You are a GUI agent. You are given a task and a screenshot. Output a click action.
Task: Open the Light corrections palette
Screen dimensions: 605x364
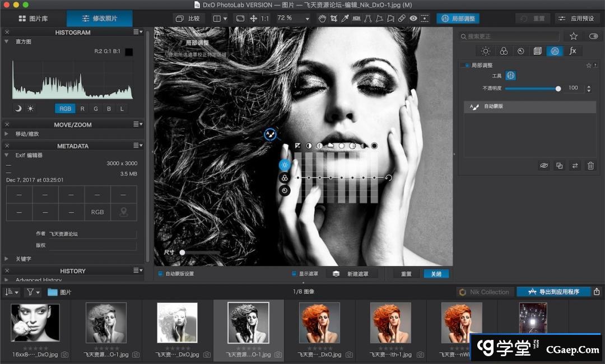click(486, 51)
